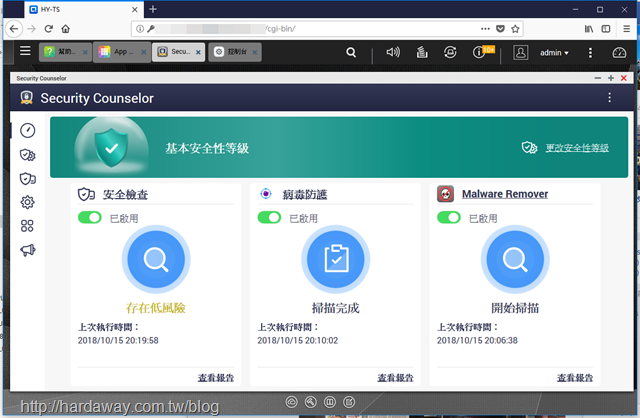The width and height of the screenshot is (640, 418).
Task: Go to Firefox home page
Action: pos(65,29)
